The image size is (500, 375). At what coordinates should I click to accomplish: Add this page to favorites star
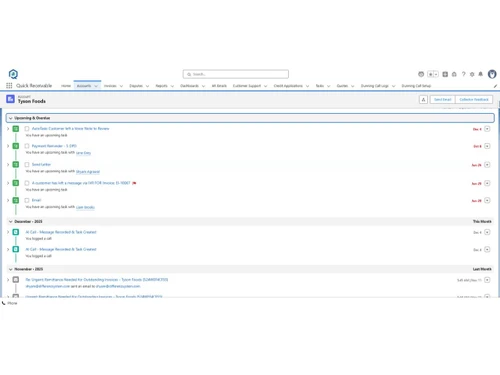pos(430,74)
